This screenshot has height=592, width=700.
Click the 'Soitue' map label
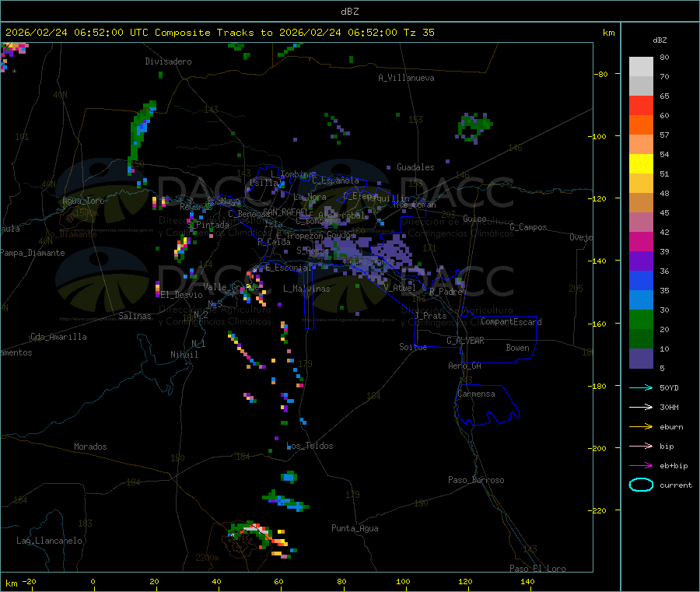pyautogui.click(x=413, y=347)
